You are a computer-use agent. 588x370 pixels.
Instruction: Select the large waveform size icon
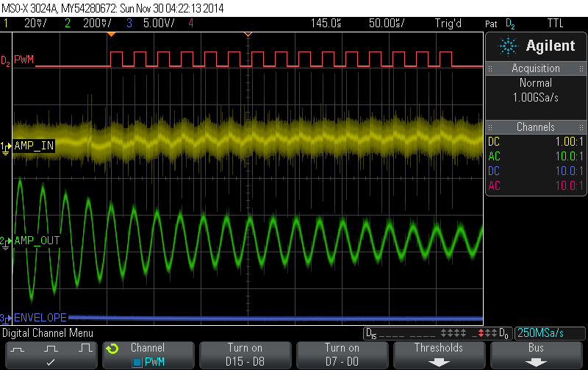coord(84,347)
